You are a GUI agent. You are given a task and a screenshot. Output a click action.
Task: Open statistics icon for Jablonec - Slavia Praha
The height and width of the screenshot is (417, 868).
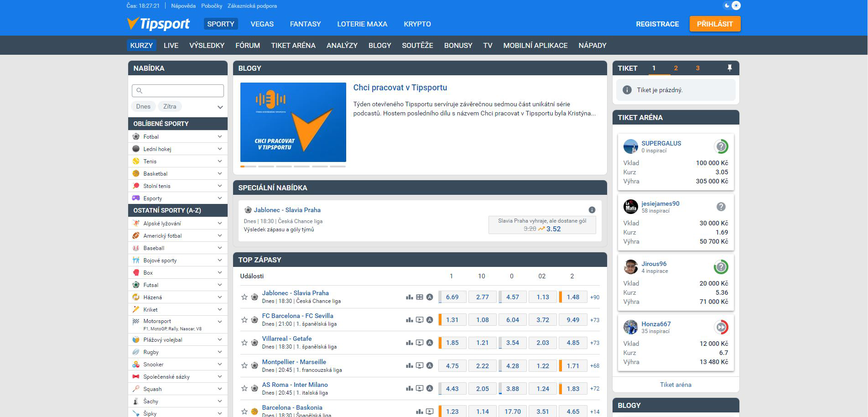[409, 297]
